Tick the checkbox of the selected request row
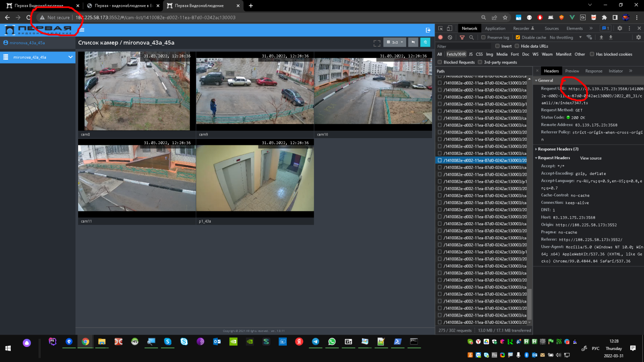Image resolution: width=644 pixels, height=362 pixels. 440,160
